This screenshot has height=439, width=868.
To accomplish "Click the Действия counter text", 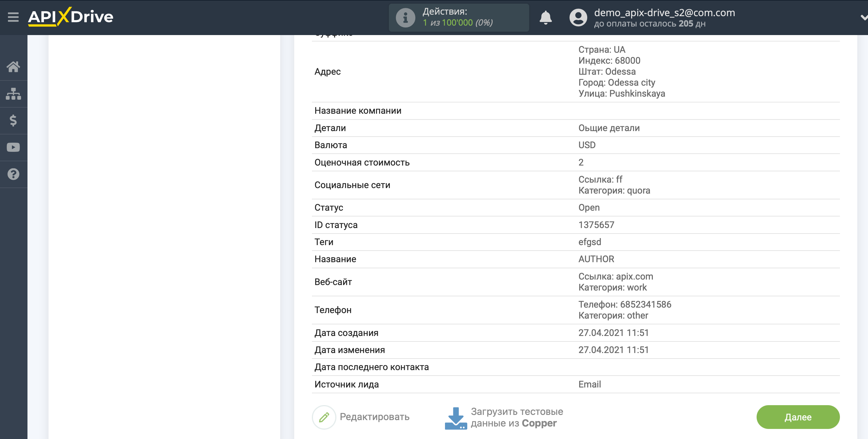I will click(458, 17).
